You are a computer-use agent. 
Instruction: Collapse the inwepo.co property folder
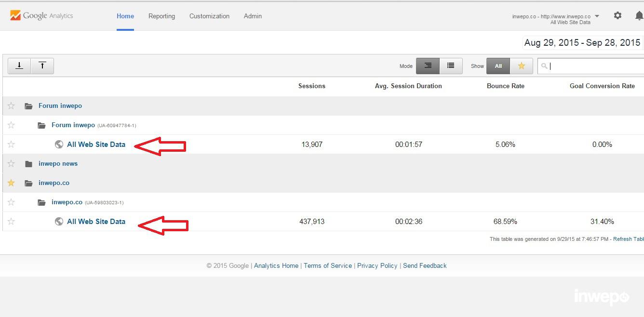41,202
